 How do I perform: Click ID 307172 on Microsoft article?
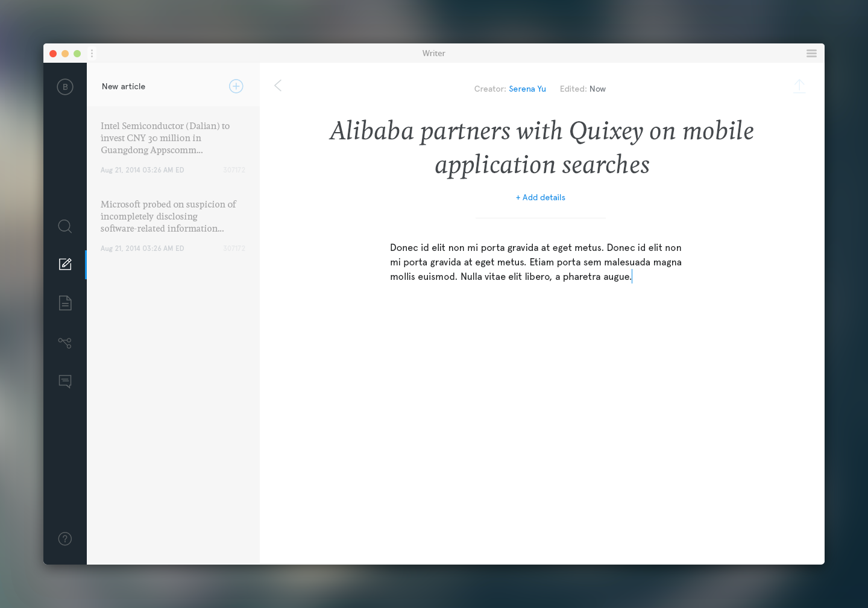(234, 249)
